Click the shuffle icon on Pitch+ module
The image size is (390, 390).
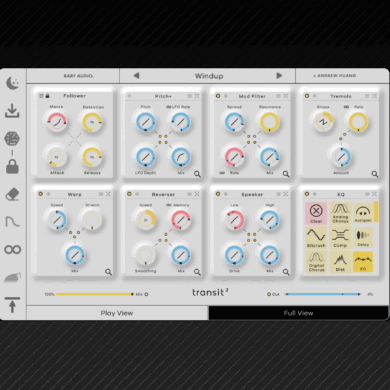point(197,96)
